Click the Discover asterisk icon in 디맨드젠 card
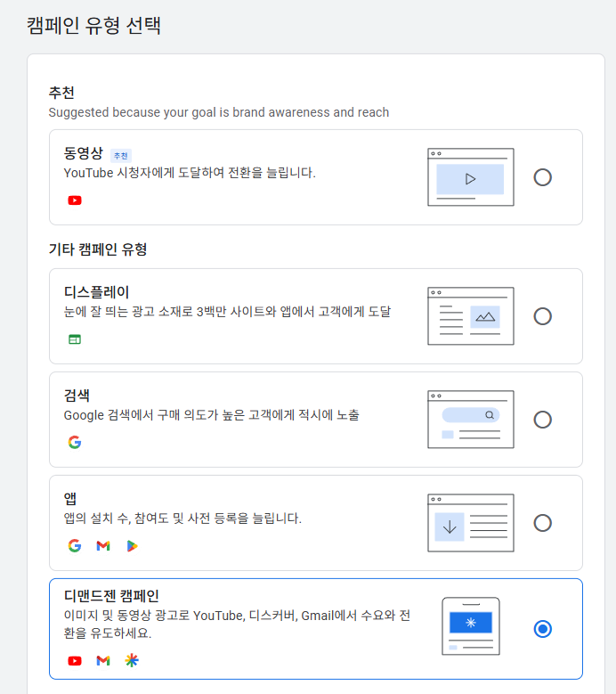616x694 pixels. pyautogui.click(x=132, y=660)
